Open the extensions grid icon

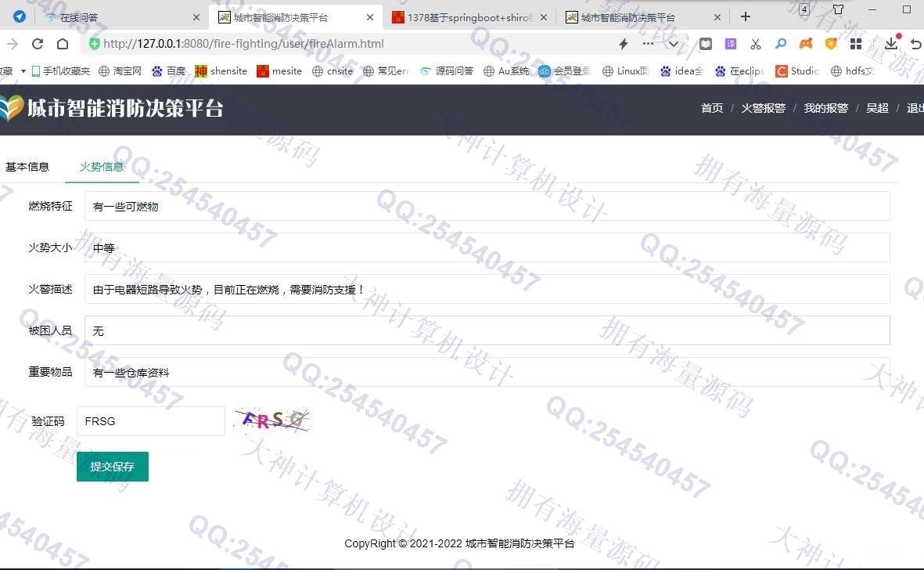[856, 44]
